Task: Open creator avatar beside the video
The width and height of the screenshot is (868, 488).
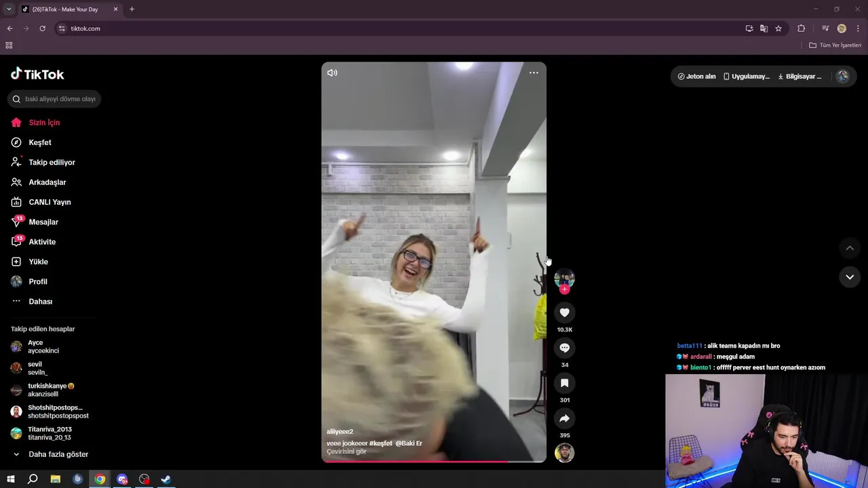Action: [564, 278]
